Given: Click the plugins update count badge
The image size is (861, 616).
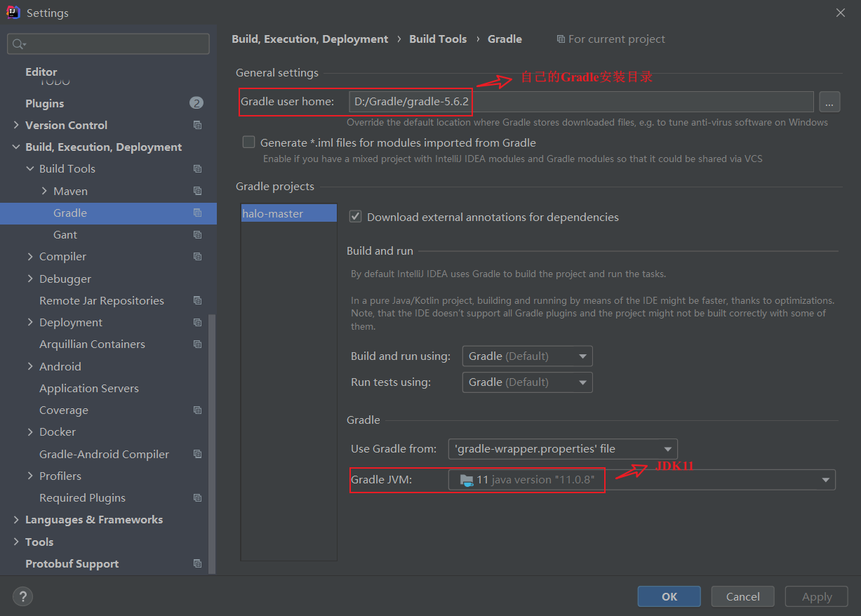Looking at the screenshot, I should 196,103.
